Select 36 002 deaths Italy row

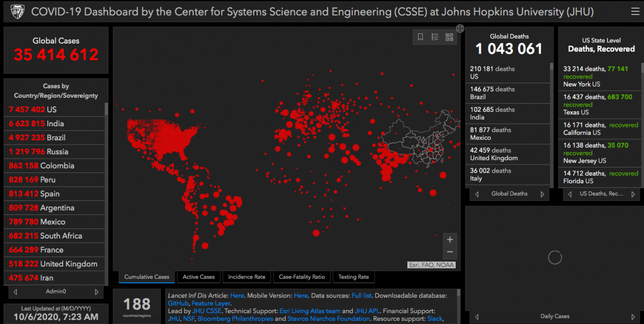coord(508,175)
